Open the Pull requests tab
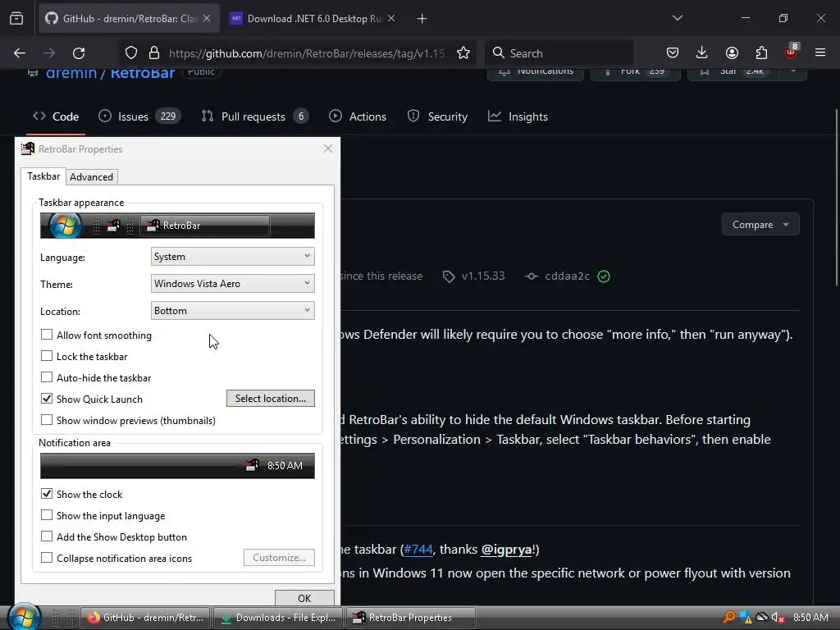The image size is (840, 630). click(x=255, y=116)
